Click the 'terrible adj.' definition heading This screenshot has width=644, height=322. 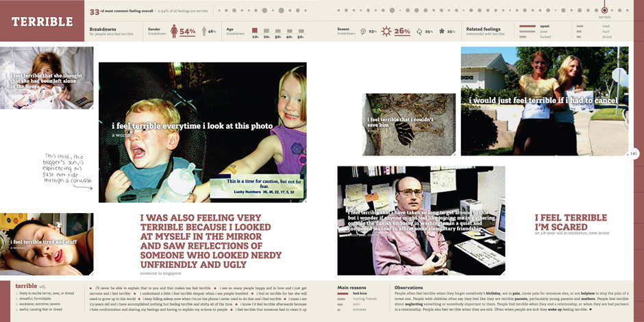point(29,286)
